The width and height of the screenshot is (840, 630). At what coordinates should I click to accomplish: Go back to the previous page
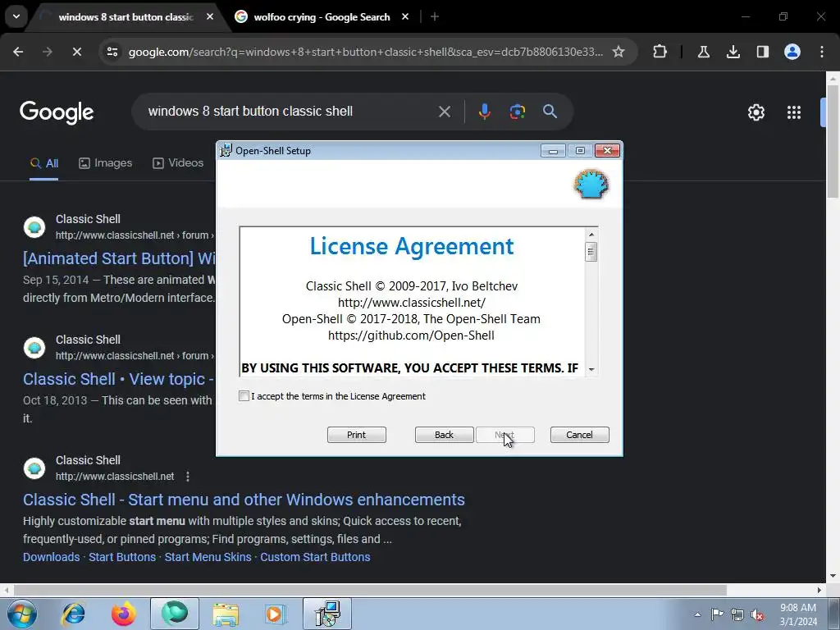click(18, 52)
